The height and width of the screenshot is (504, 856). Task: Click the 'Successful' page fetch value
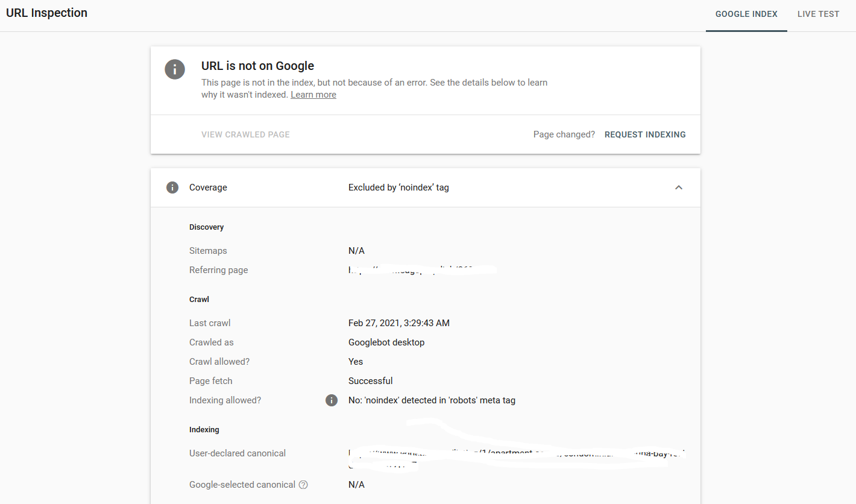click(x=370, y=381)
